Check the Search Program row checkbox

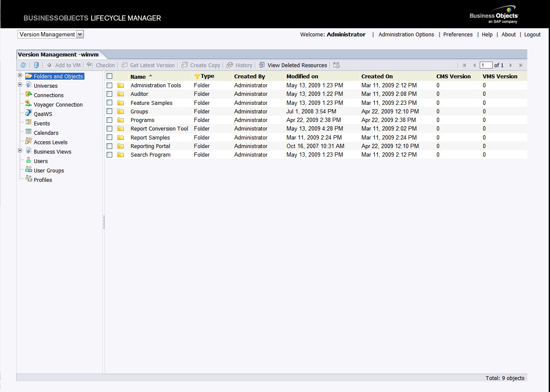[110, 154]
